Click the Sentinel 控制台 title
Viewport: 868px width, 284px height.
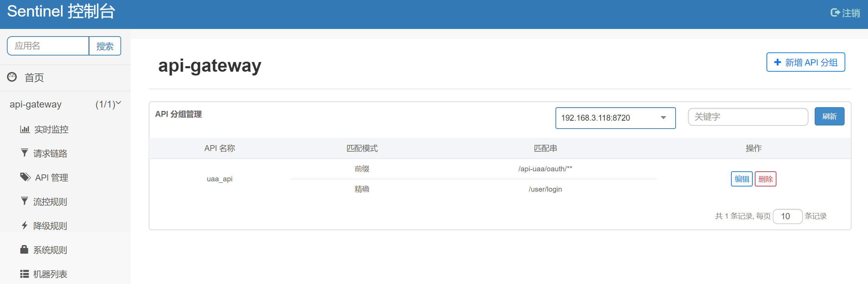click(x=61, y=11)
